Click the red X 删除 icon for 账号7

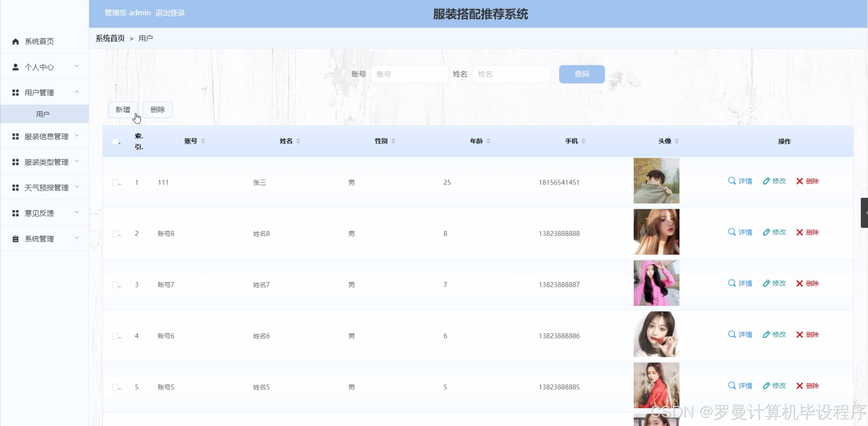click(800, 283)
